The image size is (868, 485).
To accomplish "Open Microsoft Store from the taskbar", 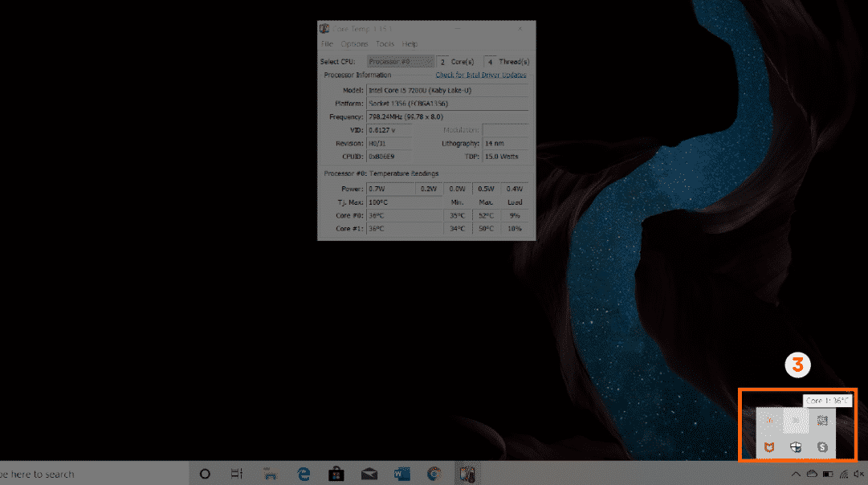I will (336, 474).
